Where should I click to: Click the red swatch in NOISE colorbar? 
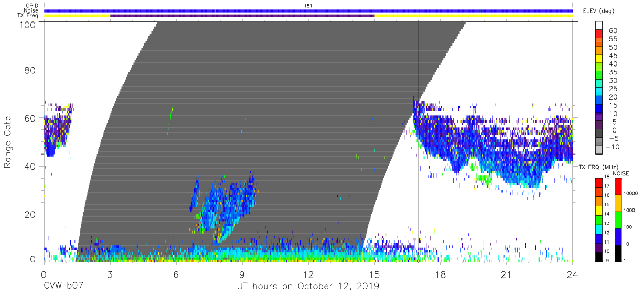[618, 186]
